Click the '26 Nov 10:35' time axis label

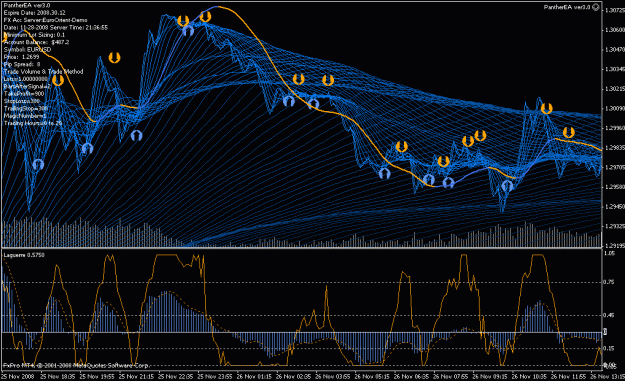[x=529, y=377]
